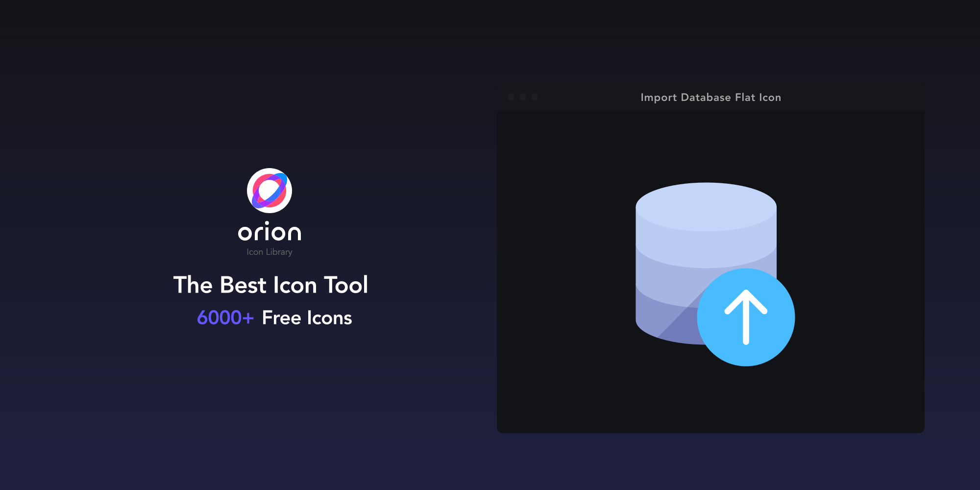Click the first window control dot
The width and height of the screenshot is (980, 490).
[x=511, y=97]
